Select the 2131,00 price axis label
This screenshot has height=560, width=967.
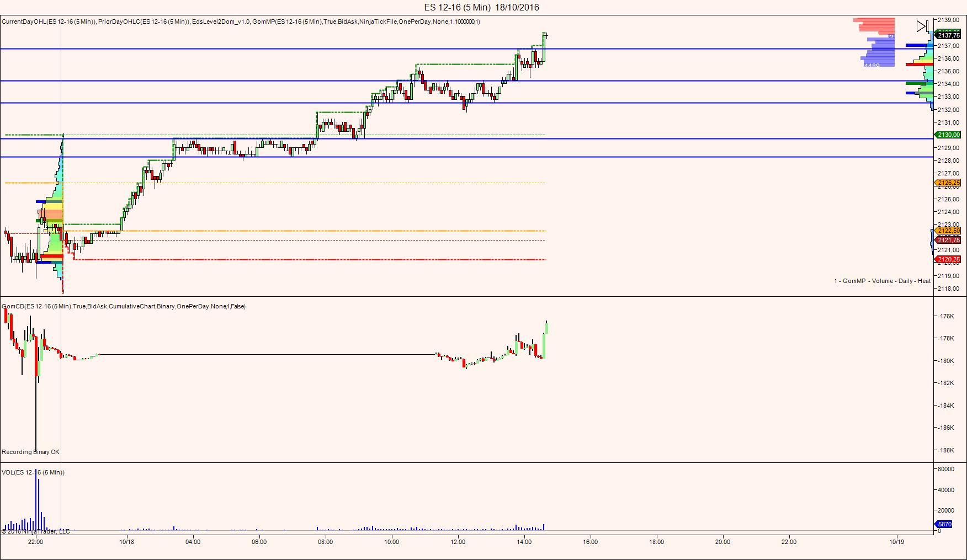click(948, 122)
